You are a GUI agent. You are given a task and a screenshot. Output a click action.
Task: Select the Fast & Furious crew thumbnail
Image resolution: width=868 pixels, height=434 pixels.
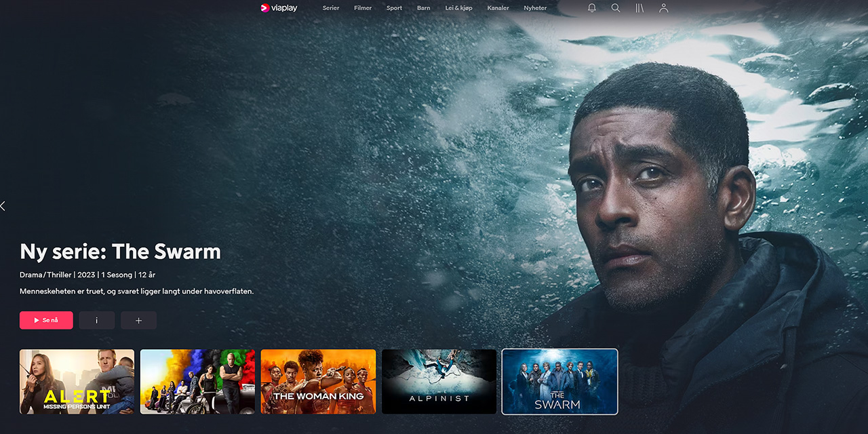coord(198,382)
